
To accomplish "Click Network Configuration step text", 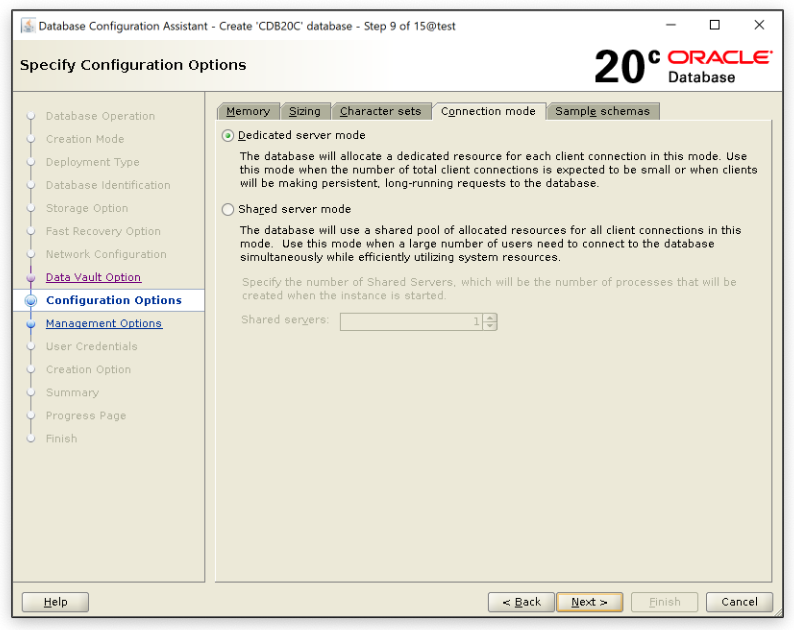I will tap(106, 255).
